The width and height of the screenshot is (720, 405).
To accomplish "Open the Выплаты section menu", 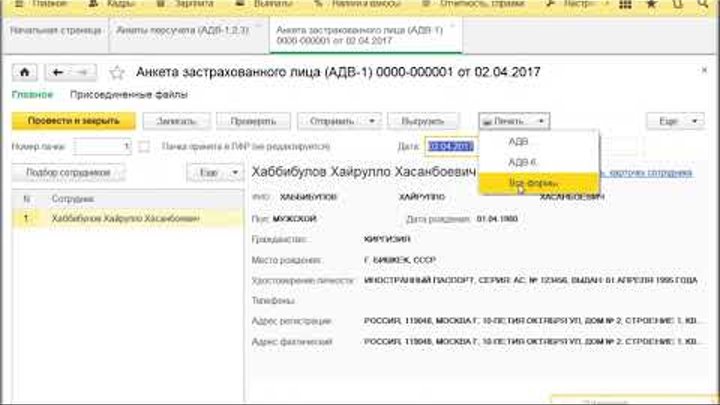I will [x=264, y=4].
